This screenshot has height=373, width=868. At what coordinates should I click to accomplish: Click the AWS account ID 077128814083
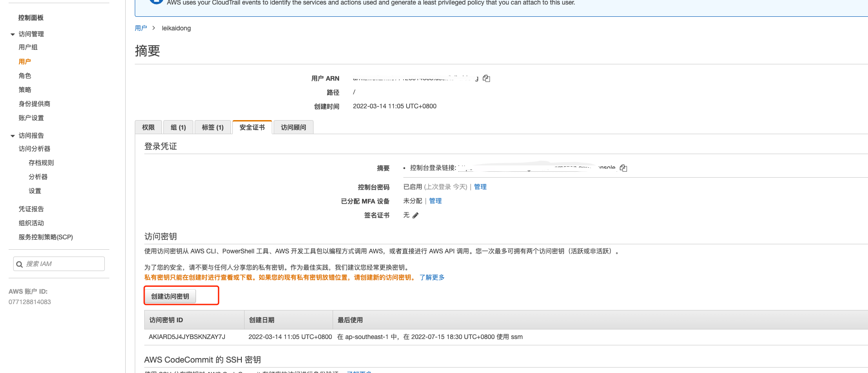point(30,302)
